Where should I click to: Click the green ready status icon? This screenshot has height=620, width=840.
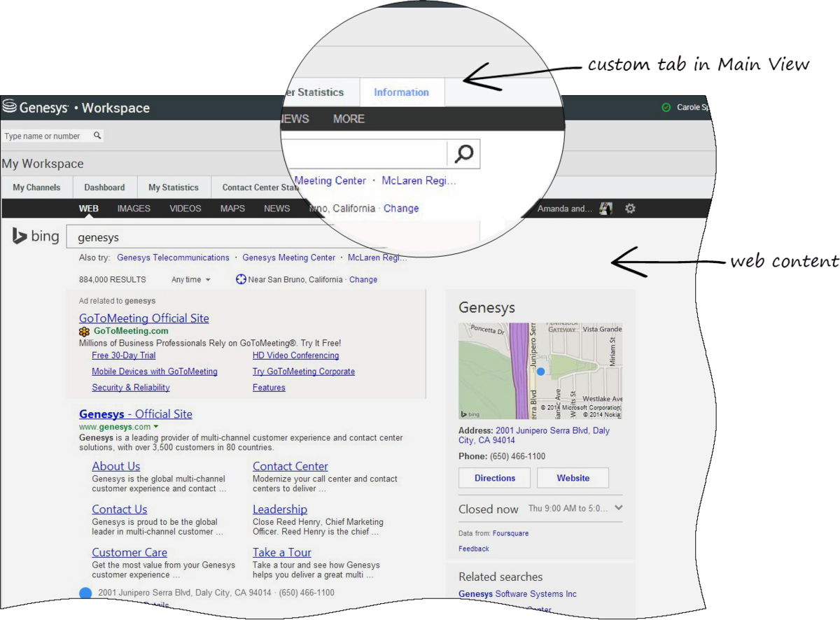[x=666, y=108]
